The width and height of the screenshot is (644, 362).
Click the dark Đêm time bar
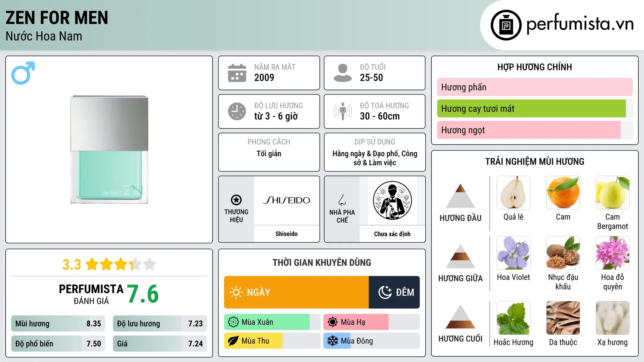pos(394,292)
